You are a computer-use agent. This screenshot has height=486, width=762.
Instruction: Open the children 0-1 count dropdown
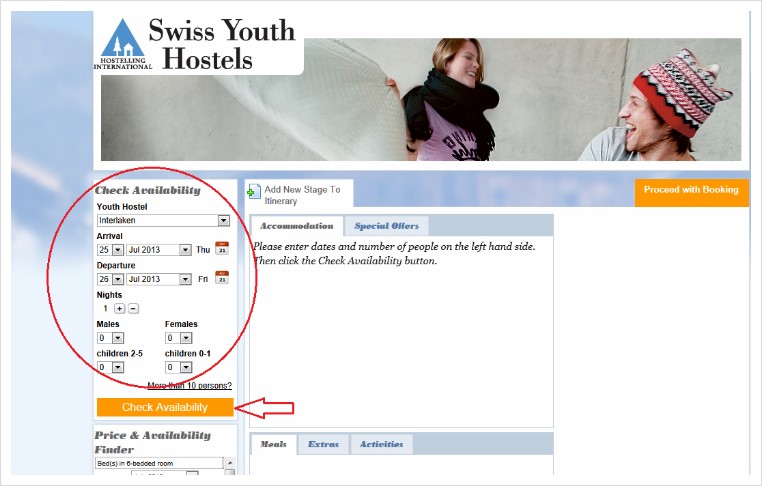[x=178, y=367]
